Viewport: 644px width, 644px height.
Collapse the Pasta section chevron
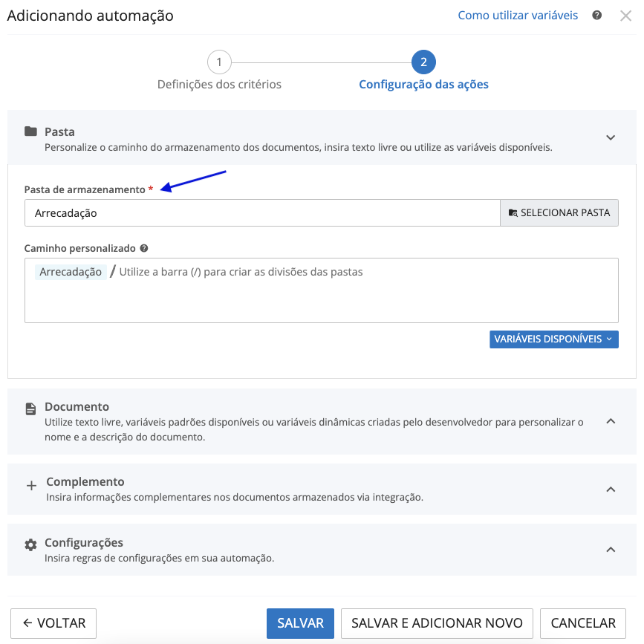click(611, 137)
